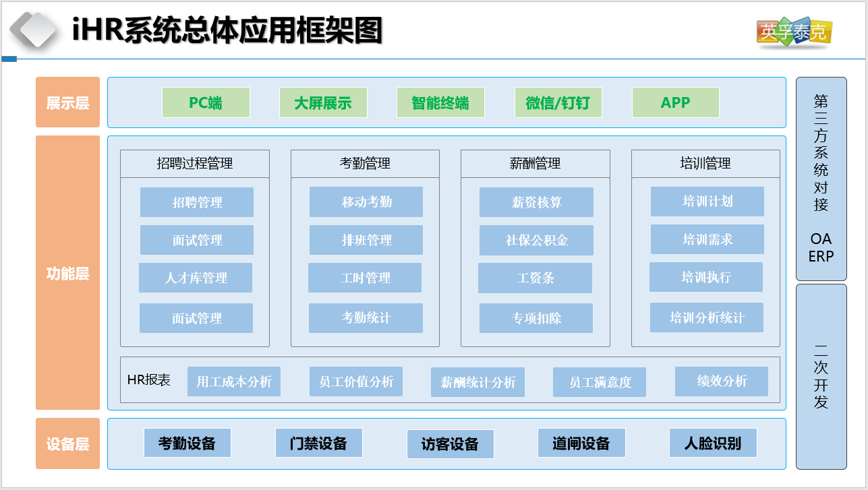Select the 第三方系统对接 side panel
Image resolution: width=868 pixels, height=490 pixels.
click(821, 179)
